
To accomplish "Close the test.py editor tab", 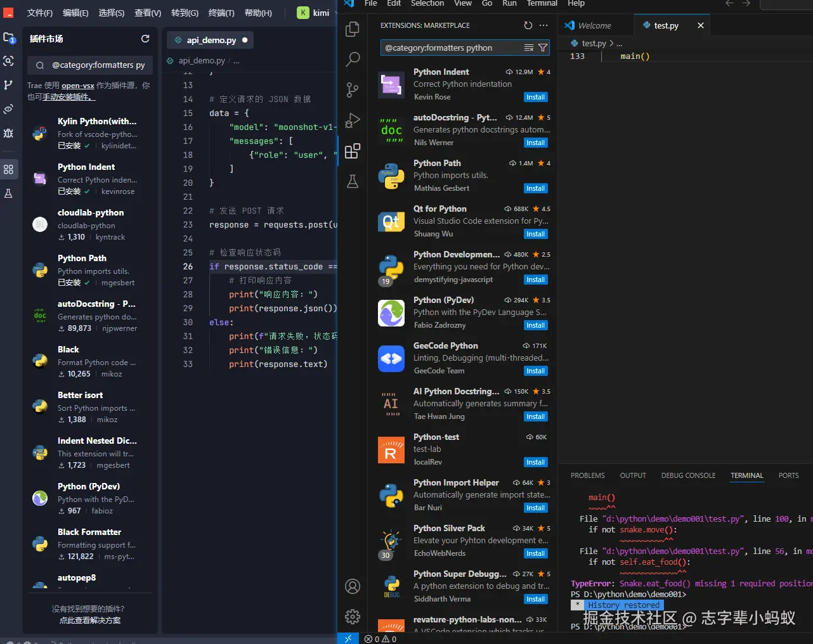I will [x=701, y=25].
